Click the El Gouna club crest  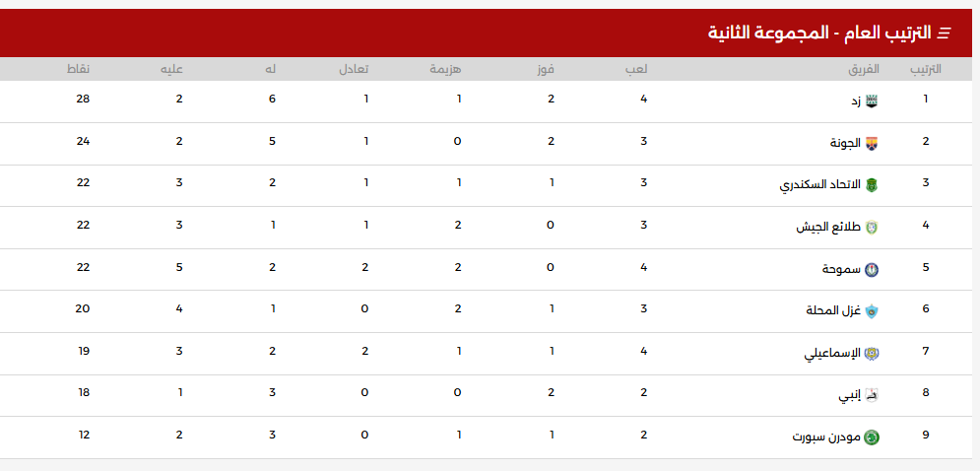coord(871,143)
